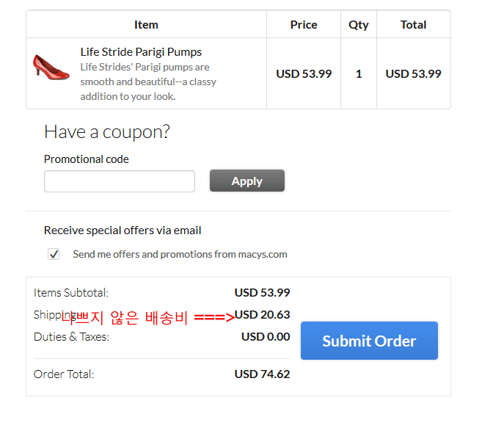This screenshot has height=428, width=504.
Task: Click the Item column header
Action: [x=146, y=25]
